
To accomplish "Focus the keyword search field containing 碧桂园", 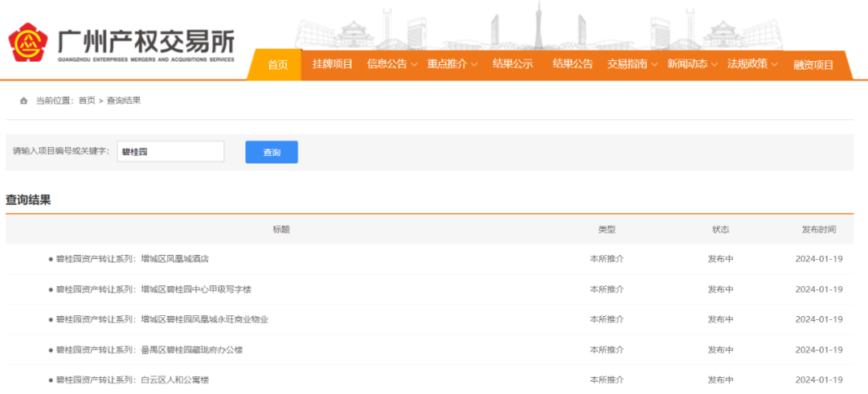I will [170, 151].
